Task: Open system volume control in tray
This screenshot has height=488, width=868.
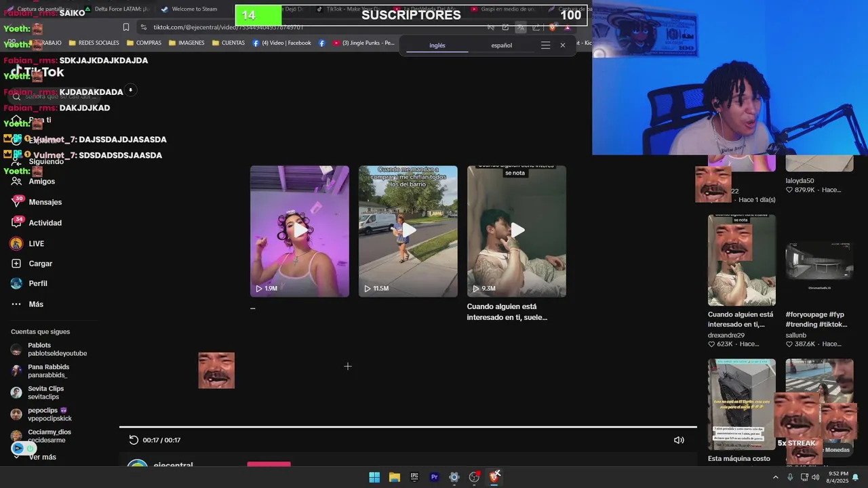Action: coord(815,477)
